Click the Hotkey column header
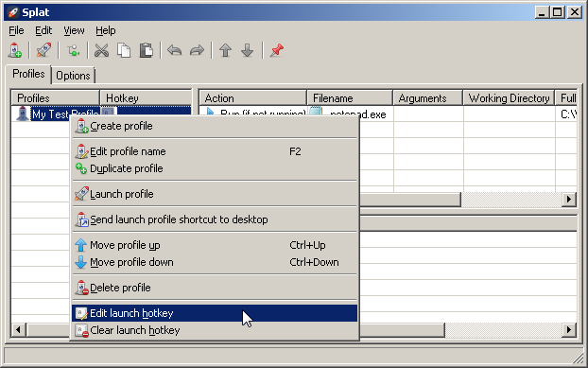This screenshot has height=368, width=588. pos(146,98)
